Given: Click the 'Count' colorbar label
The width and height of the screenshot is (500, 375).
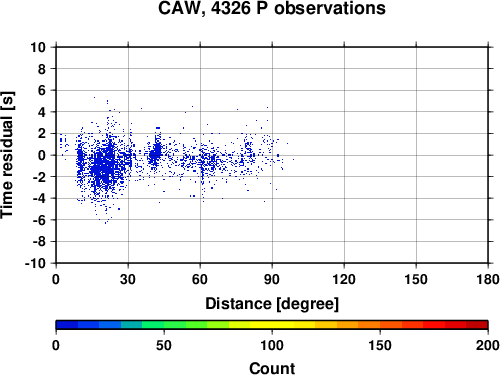Looking at the screenshot, I should pos(272,369).
